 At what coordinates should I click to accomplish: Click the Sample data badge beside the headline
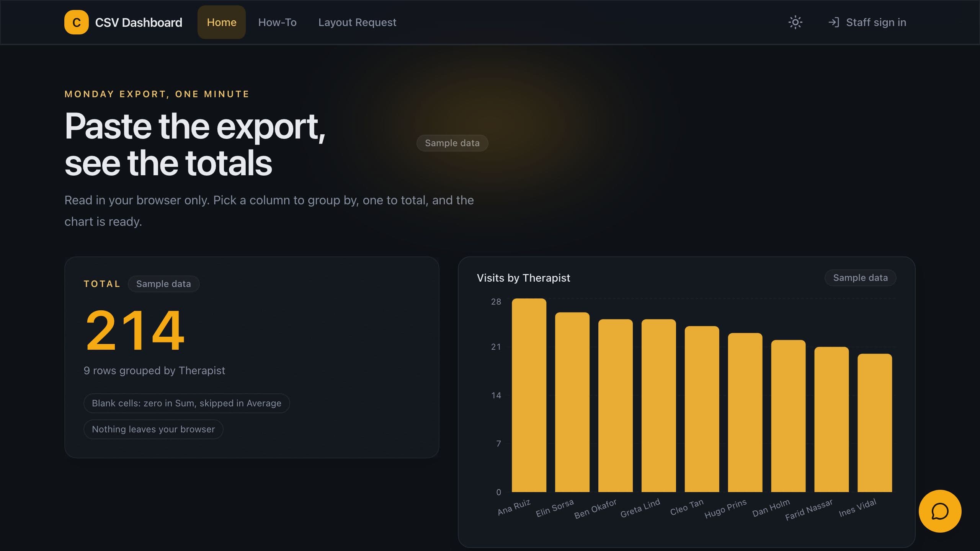pyautogui.click(x=452, y=143)
